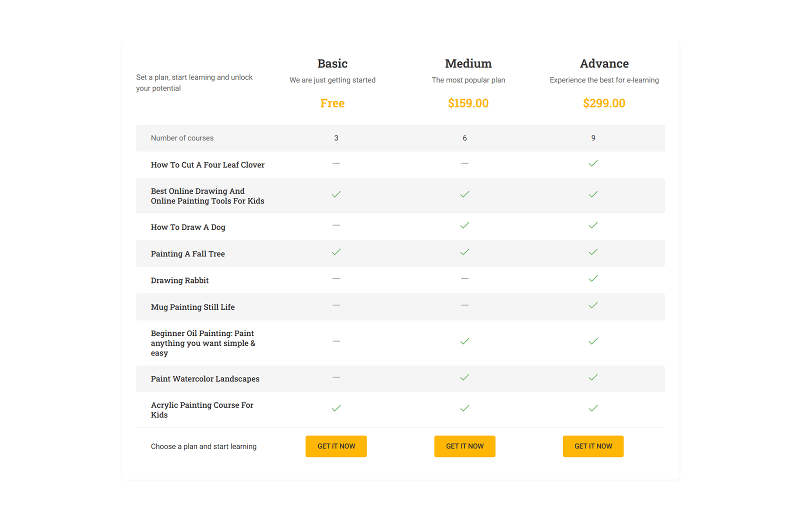The image size is (800, 532).
Task: Click Basic checkmark for Painting A Fall Tree
Action: 336,252
